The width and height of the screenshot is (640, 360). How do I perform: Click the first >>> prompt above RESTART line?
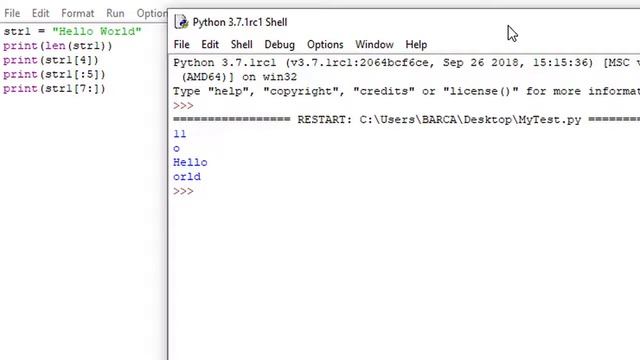[x=183, y=106]
